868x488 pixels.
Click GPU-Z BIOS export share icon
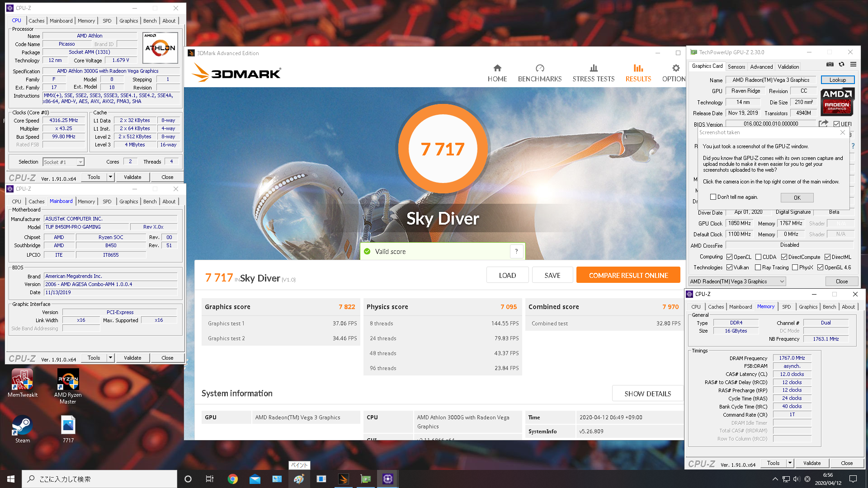point(824,123)
